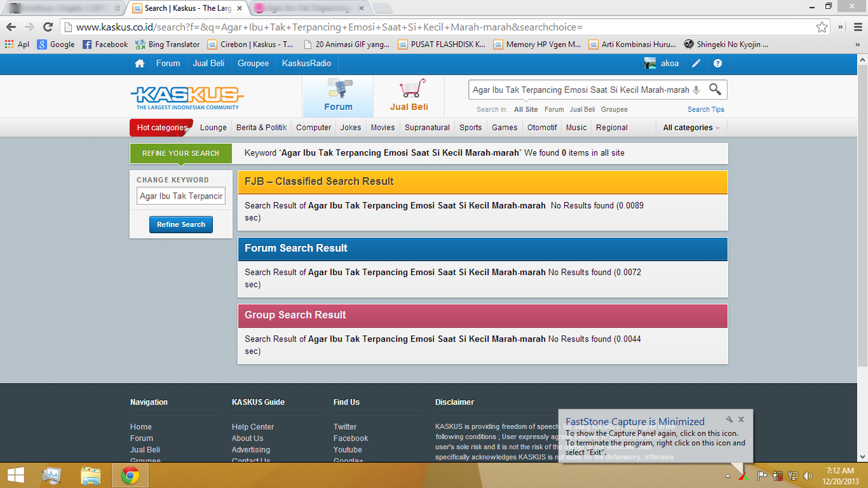Open the Lounge category
The image size is (868, 488).
214,127
